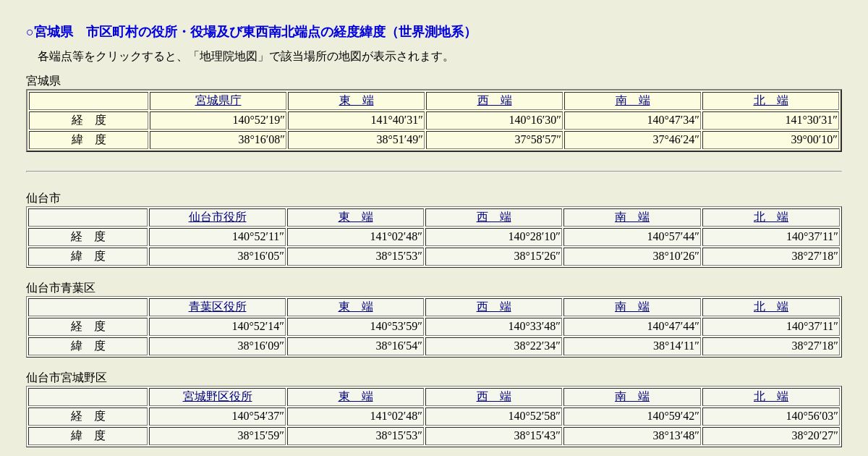The image size is (868, 456).
Task: Select 青葉区 west end longitude 140°33′48″
Action: click(534, 326)
